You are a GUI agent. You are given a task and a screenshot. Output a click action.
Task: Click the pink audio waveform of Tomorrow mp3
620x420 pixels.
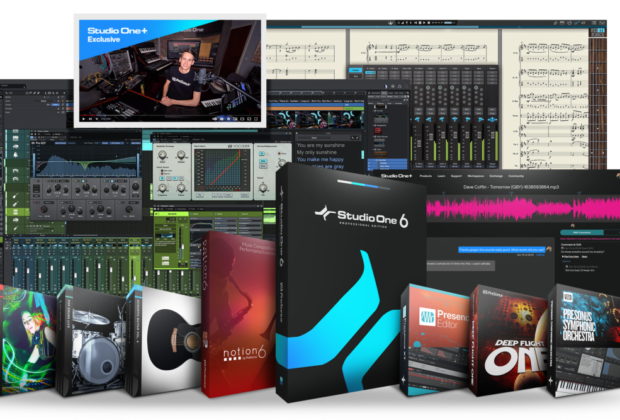click(x=523, y=208)
